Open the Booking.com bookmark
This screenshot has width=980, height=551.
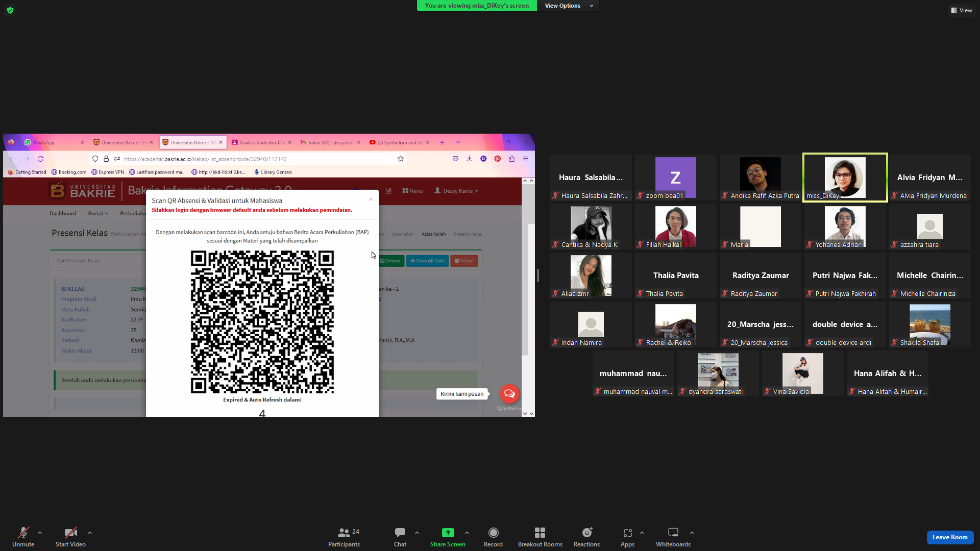(x=68, y=172)
